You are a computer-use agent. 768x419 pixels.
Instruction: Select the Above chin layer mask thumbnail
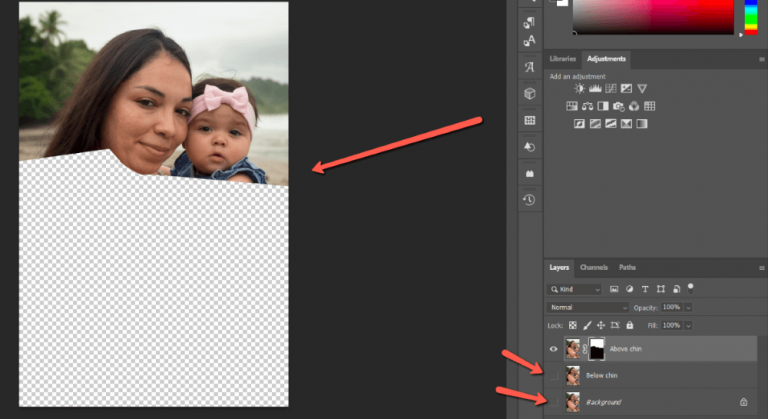pos(596,348)
